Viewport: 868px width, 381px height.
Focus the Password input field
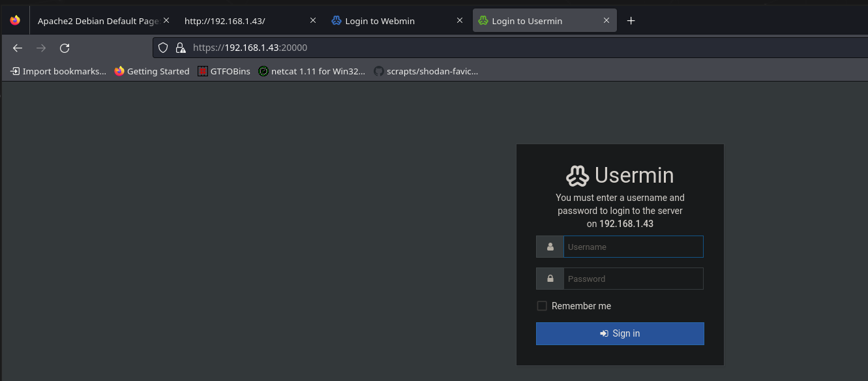633,279
